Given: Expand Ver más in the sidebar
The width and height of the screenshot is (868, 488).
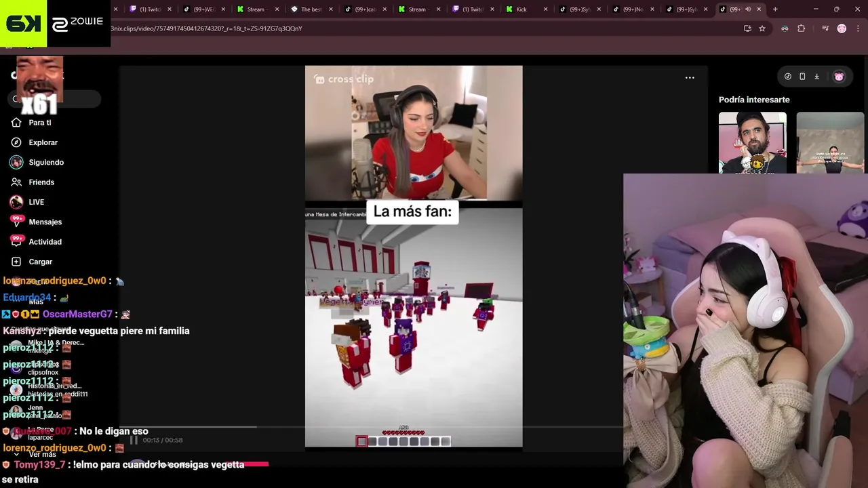Looking at the screenshot, I should (x=42, y=454).
